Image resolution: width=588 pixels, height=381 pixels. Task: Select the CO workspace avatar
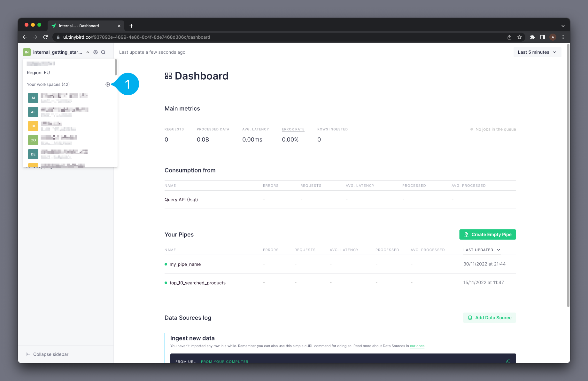tap(33, 140)
